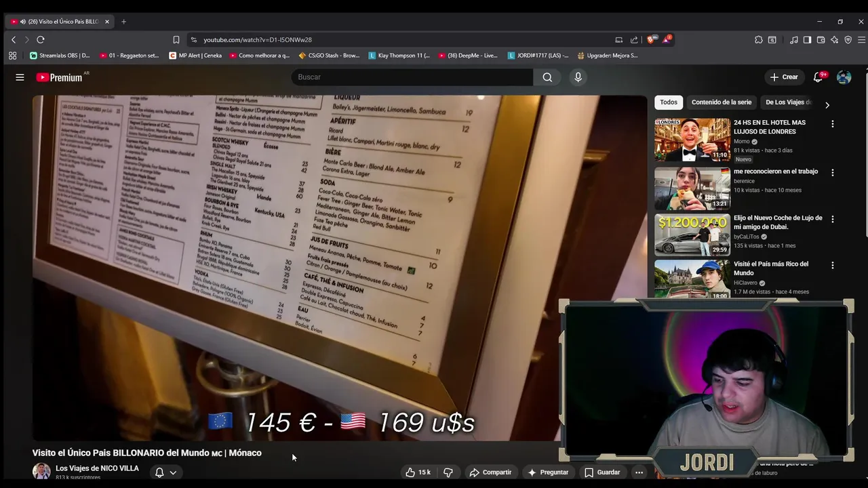
Task: Show more filter chips with right arrow
Action: [x=827, y=105]
